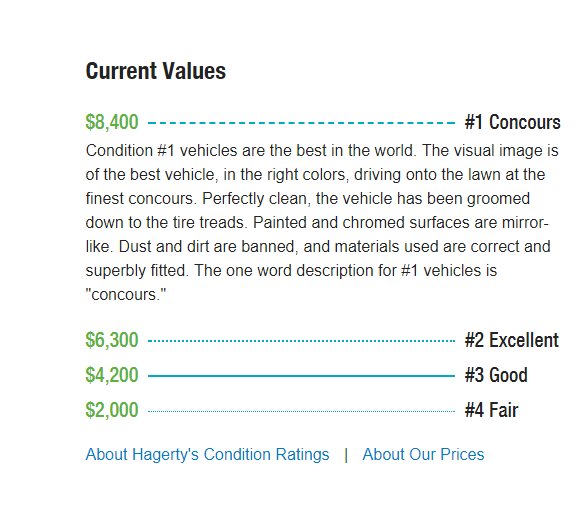This screenshot has width=583, height=513.
Task: Select the #1 Concours condition label
Action: pyautogui.click(x=512, y=122)
